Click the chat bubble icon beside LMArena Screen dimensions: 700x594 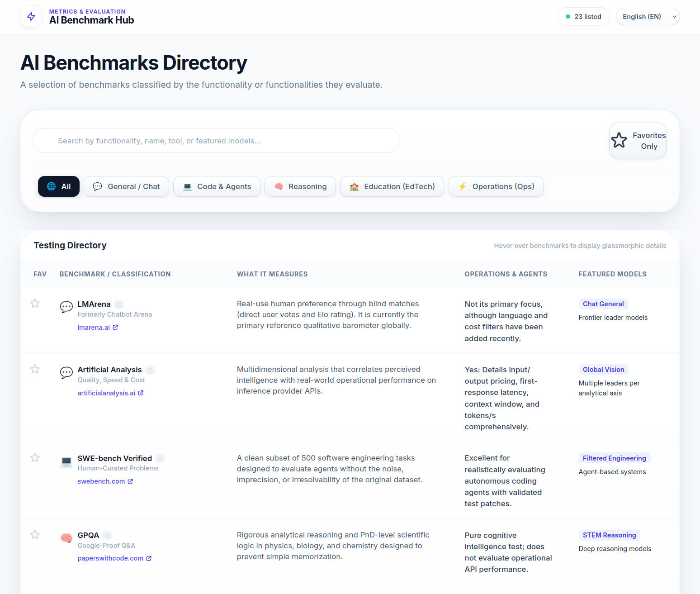[66, 307]
